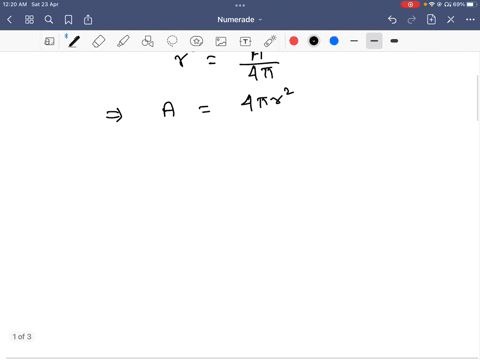Choose the blue pen color
Screen dimensions: 480x360
(x=334, y=41)
